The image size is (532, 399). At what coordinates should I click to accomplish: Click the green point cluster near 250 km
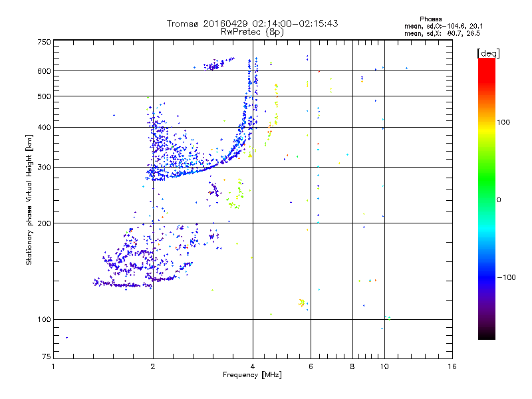235,194
